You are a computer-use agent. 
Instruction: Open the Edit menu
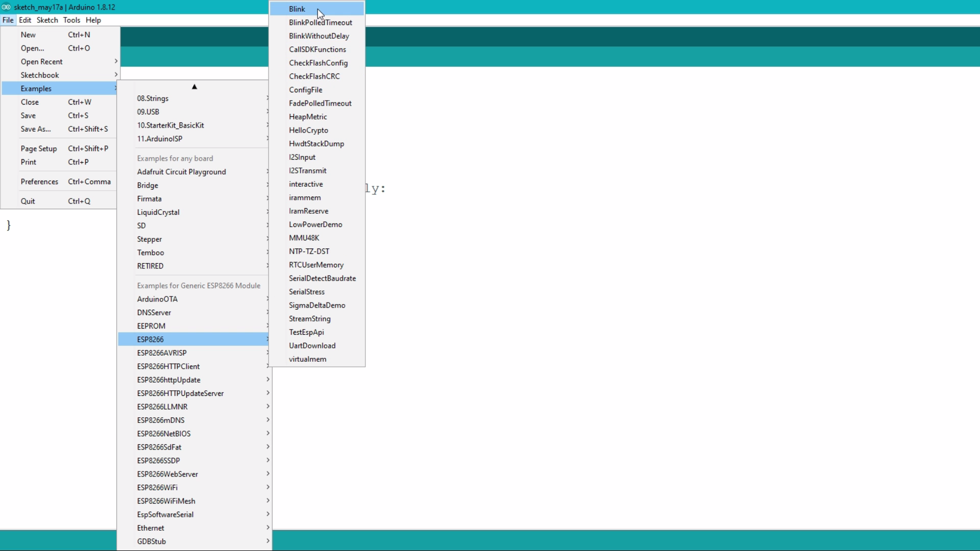(x=25, y=20)
